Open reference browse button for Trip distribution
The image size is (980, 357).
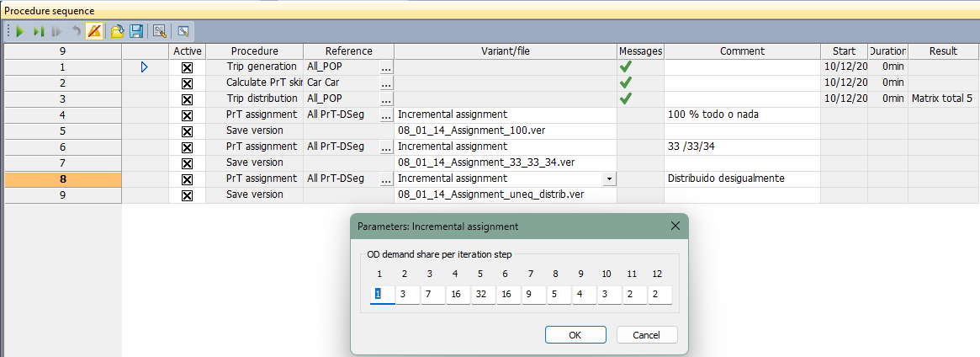(x=386, y=99)
